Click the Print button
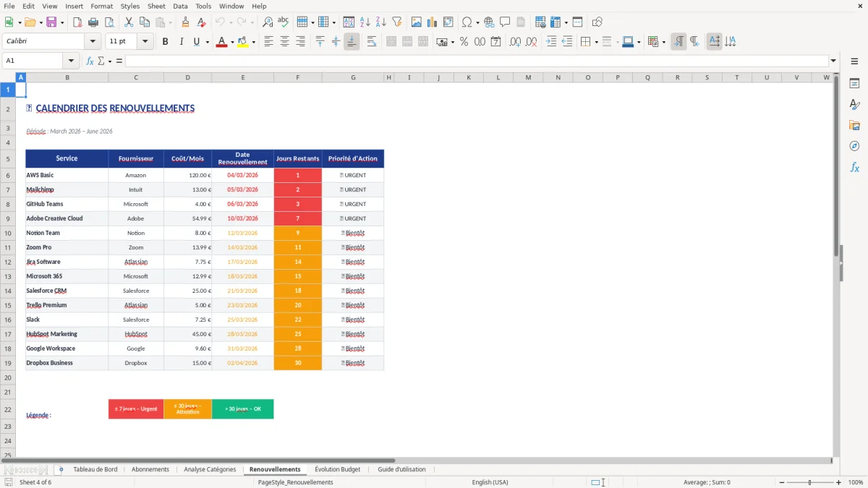Image resolution: width=868 pixels, height=488 pixels. (93, 22)
